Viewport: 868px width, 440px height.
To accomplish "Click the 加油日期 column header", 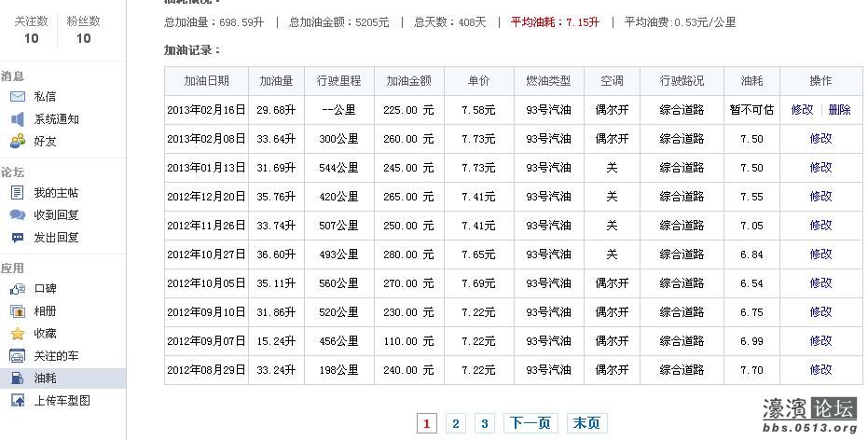I will point(206,81).
